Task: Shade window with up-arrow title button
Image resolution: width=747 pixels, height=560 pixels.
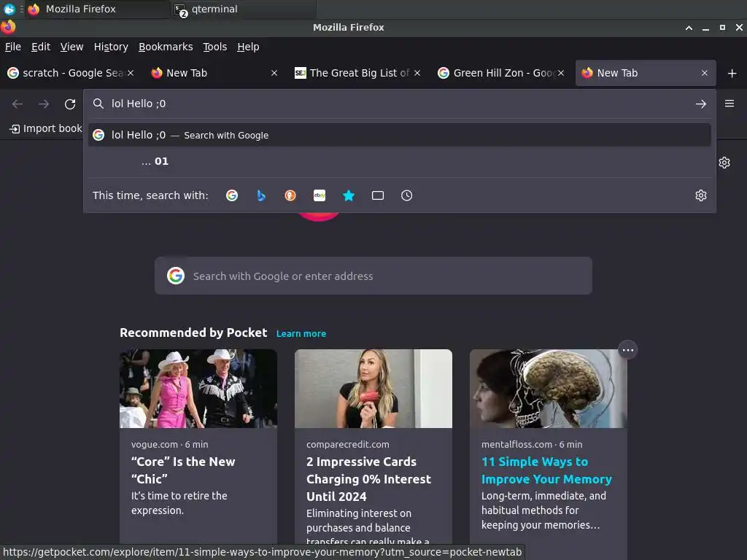Action: (689, 28)
